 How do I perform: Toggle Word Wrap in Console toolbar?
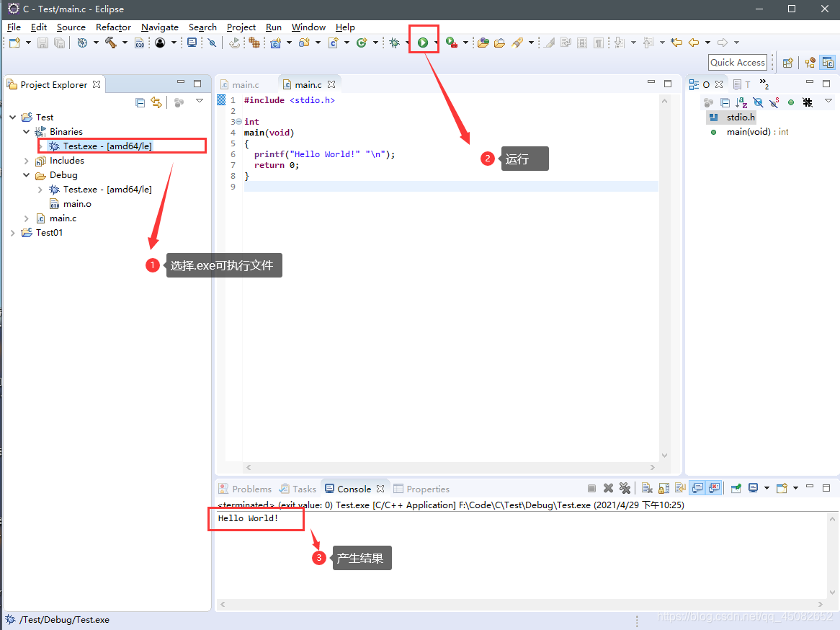click(680, 488)
